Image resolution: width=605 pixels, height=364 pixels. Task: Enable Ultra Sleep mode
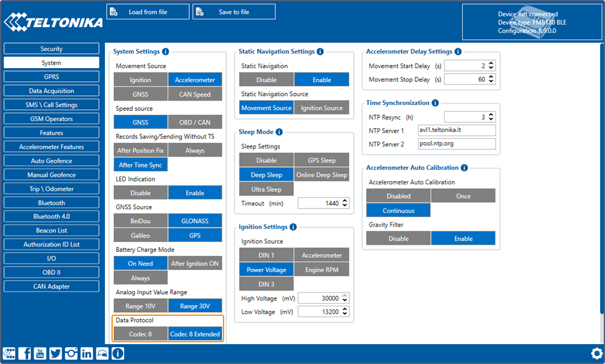click(x=266, y=189)
